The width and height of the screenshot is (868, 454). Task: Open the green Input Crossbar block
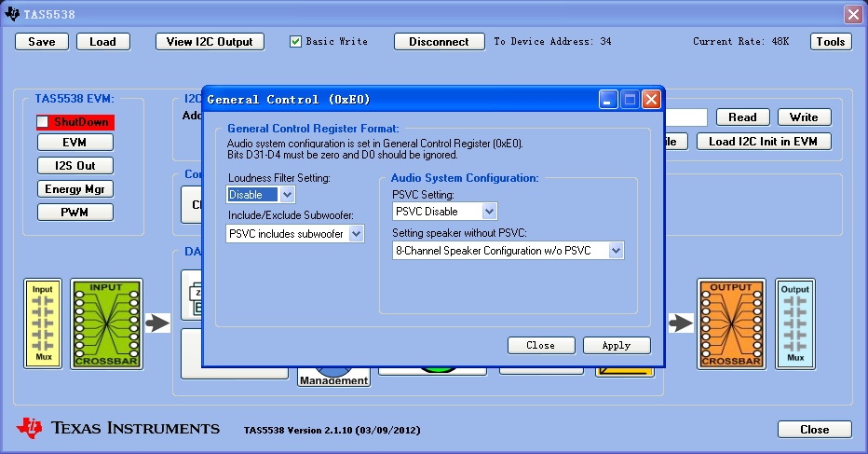click(x=106, y=323)
